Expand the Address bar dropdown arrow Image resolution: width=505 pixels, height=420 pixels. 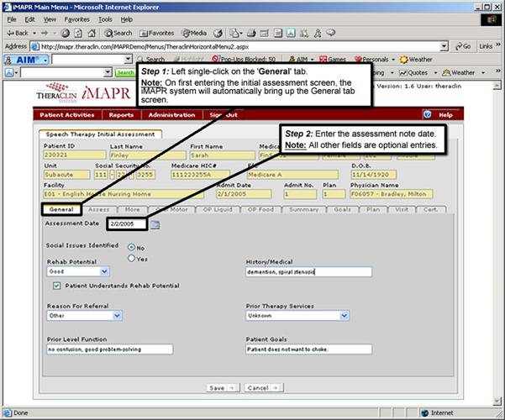(445, 46)
